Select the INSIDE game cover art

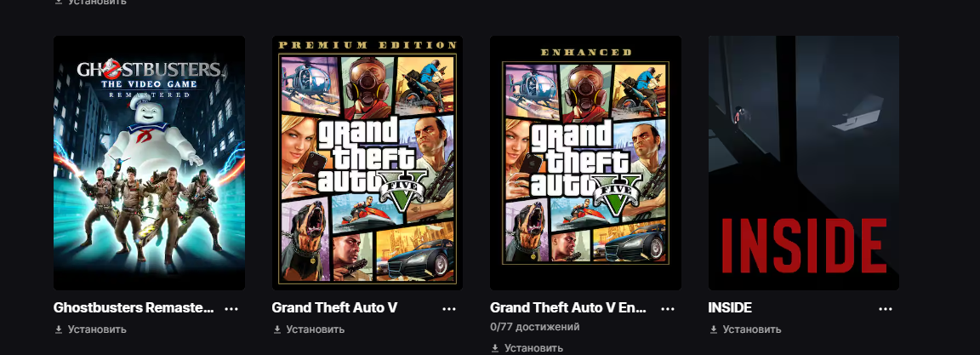coord(804,163)
